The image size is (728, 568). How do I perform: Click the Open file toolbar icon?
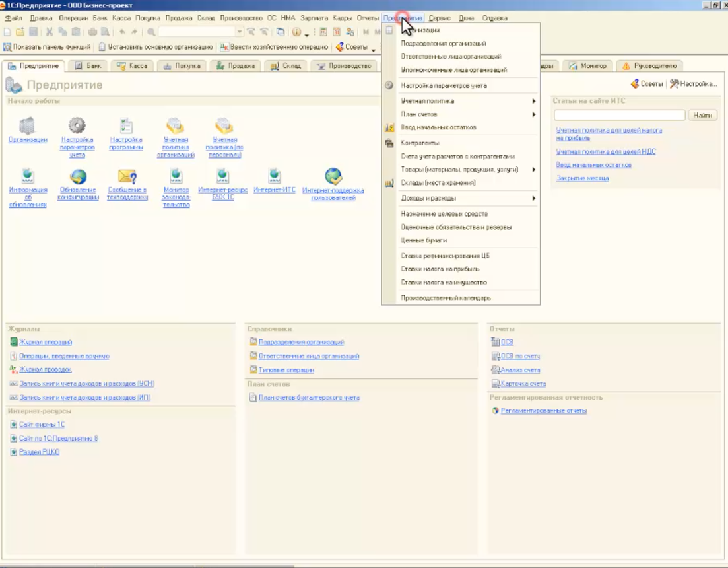click(20, 32)
